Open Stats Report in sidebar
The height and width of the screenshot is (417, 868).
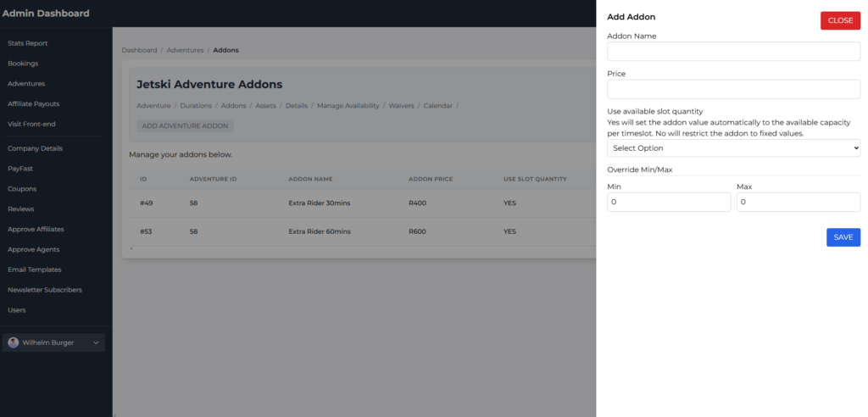tap(28, 43)
